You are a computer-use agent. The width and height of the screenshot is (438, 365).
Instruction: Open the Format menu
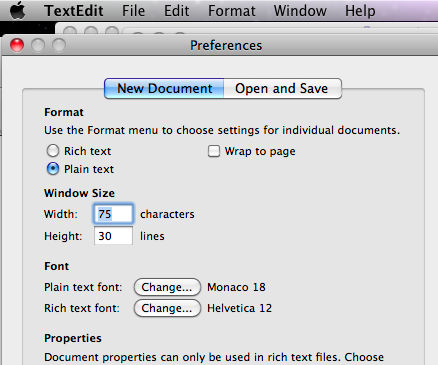(x=232, y=11)
